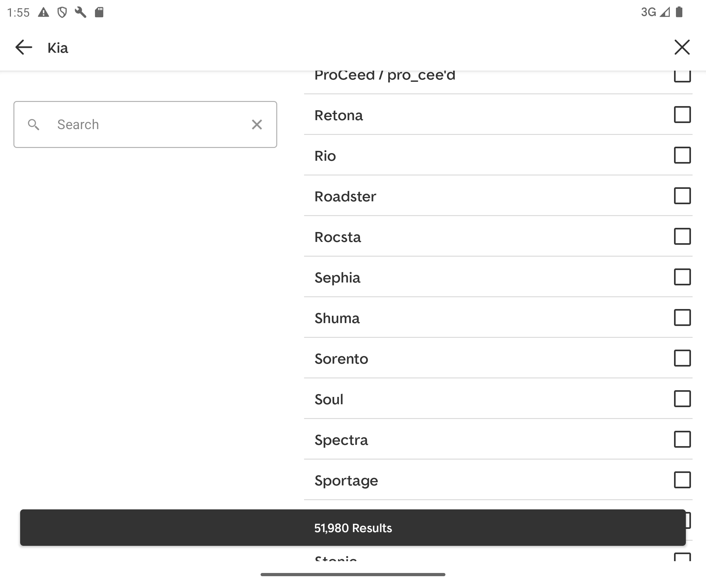The height and width of the screenshot is (588, 706).
Task: Select the Sportage checkbox
Action: [682, 480]
